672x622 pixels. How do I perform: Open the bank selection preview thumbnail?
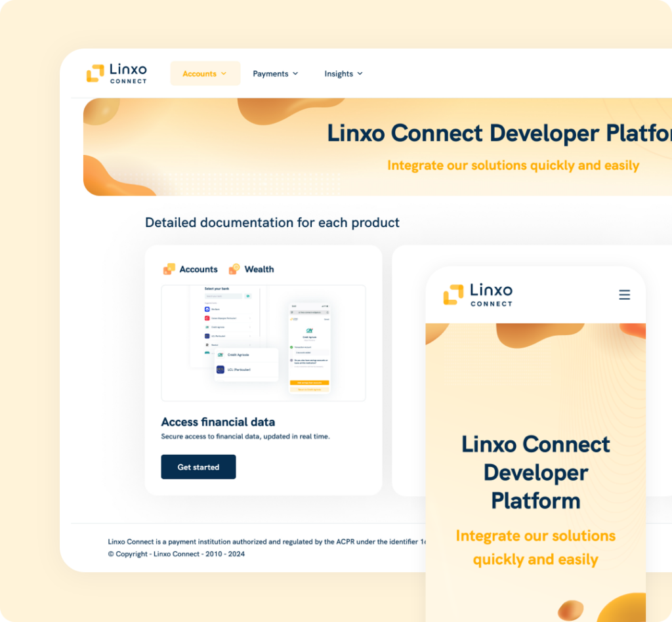(264, 343)
